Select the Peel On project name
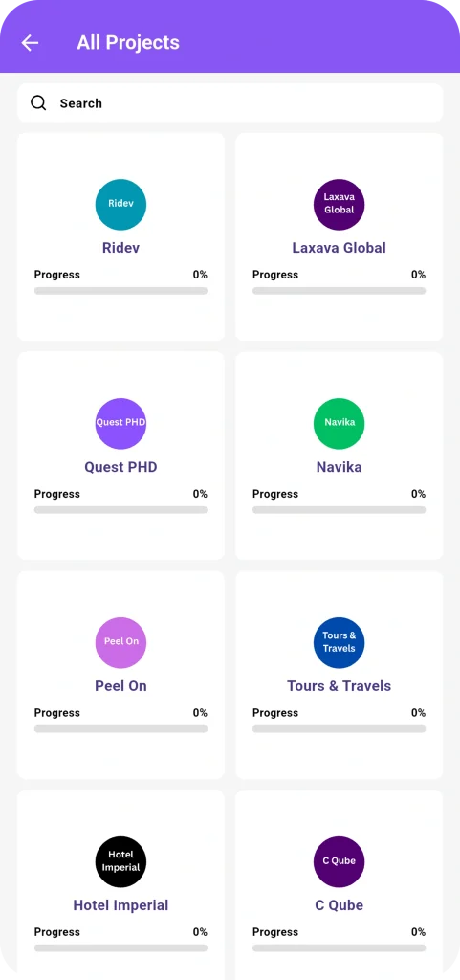The image size is (460, 980). click(x=120, y=685)
